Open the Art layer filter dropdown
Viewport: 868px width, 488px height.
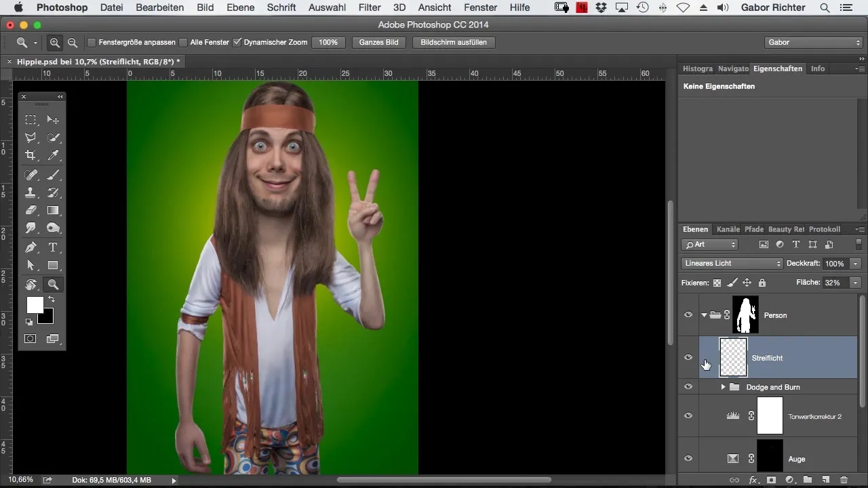click(x=710, y=245)
